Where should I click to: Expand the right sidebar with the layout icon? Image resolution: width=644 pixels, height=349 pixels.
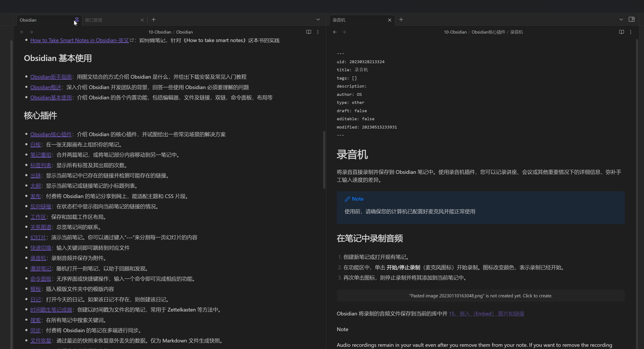tap(631, 20)
